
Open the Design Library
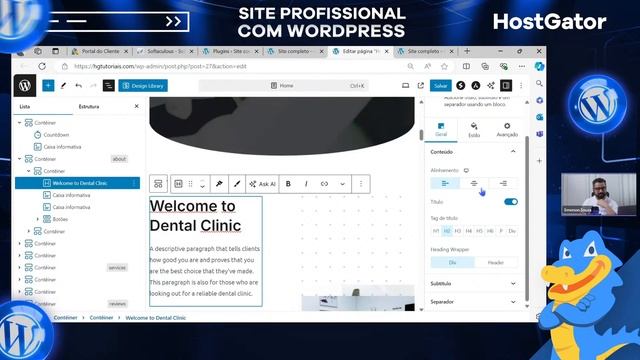[143, 86]
